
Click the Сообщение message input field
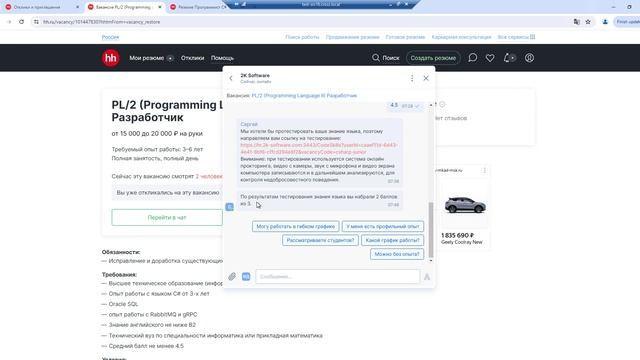[338, 277]
